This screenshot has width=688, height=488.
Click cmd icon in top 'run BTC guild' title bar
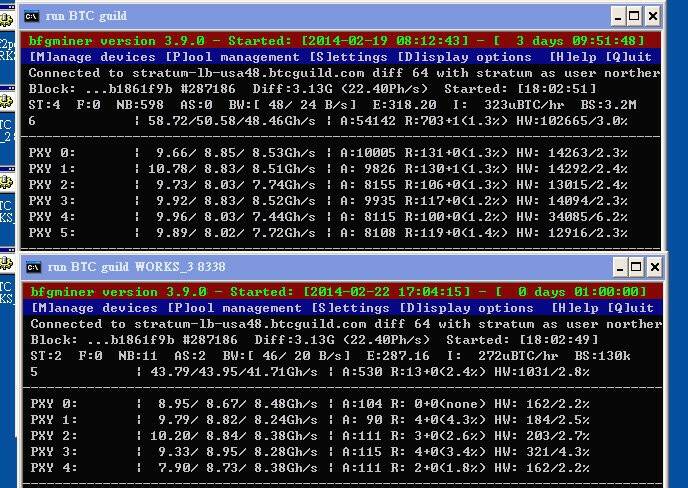(32, 16)
